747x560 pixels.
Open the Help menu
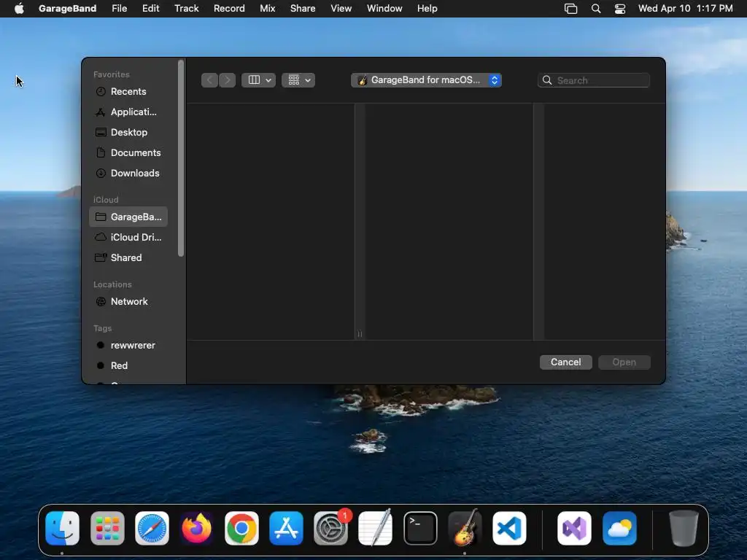pos(427,9)
